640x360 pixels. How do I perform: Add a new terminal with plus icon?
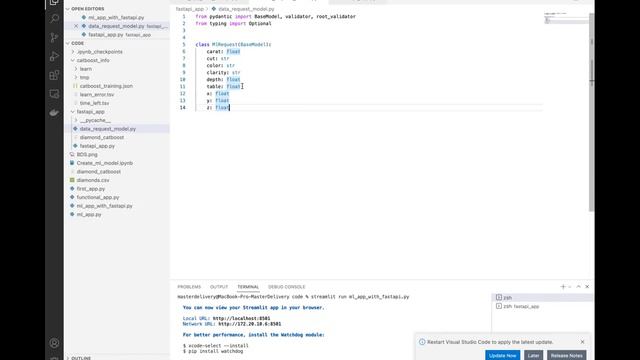pyautogui.click(x=563, y=287)
